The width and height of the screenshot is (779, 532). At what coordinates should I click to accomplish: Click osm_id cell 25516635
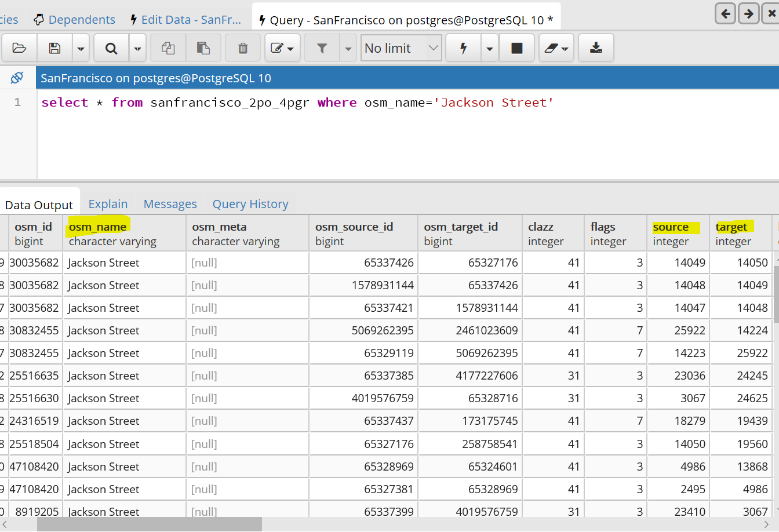click(35, 376)
